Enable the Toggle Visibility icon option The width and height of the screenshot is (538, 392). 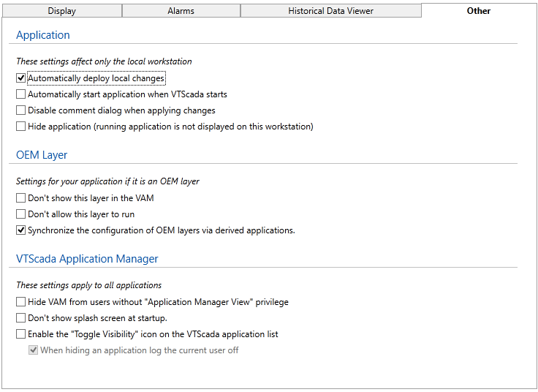[x=21, y=334]
